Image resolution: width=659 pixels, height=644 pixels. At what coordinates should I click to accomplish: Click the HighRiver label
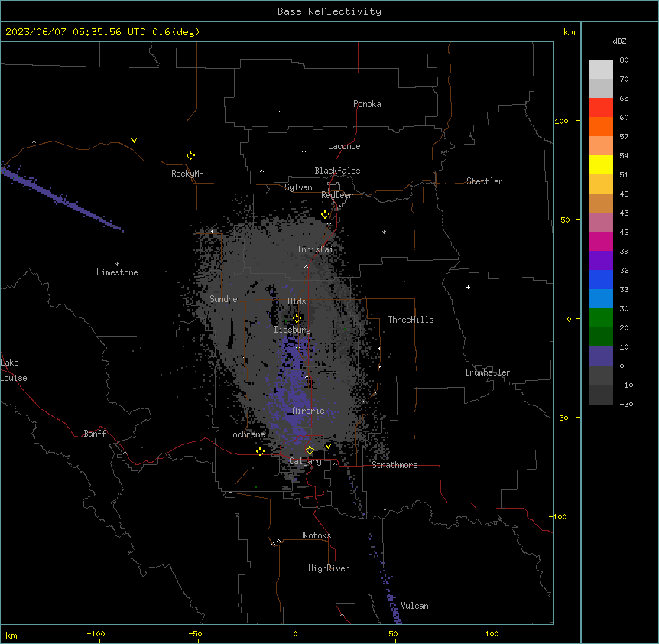[x=329, y=568]
